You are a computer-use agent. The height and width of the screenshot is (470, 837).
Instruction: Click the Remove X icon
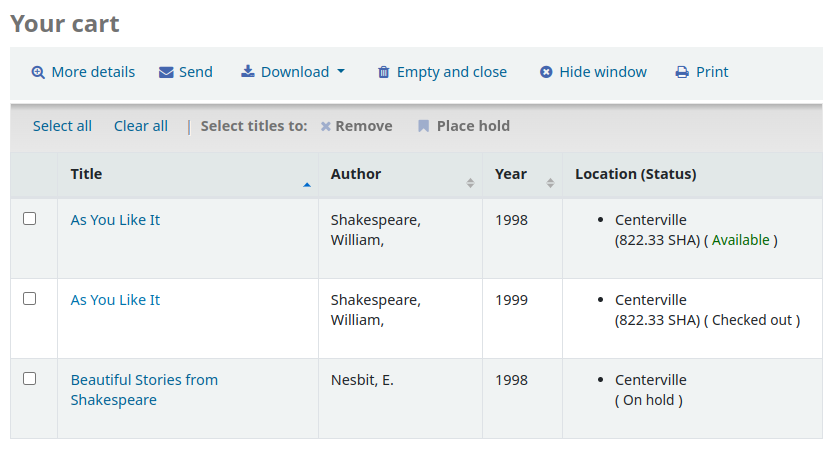pos(325,126)
